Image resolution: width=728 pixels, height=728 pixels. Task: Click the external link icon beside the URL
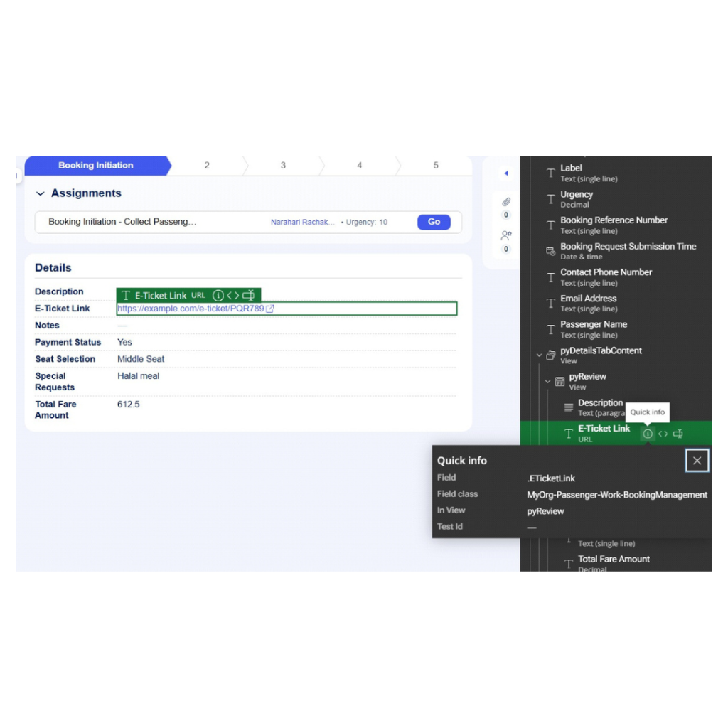pos(270,309)
